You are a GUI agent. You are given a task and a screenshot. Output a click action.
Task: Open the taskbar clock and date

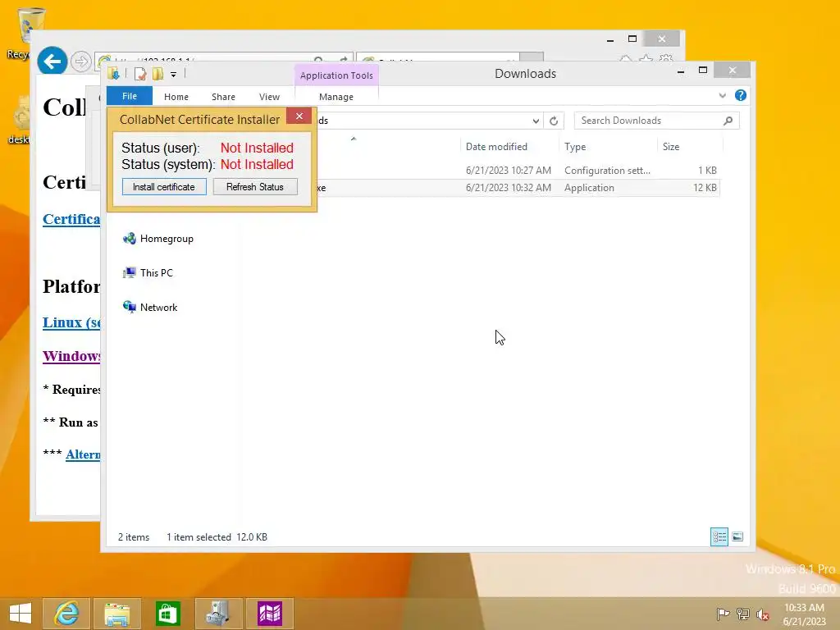point(804,614)
